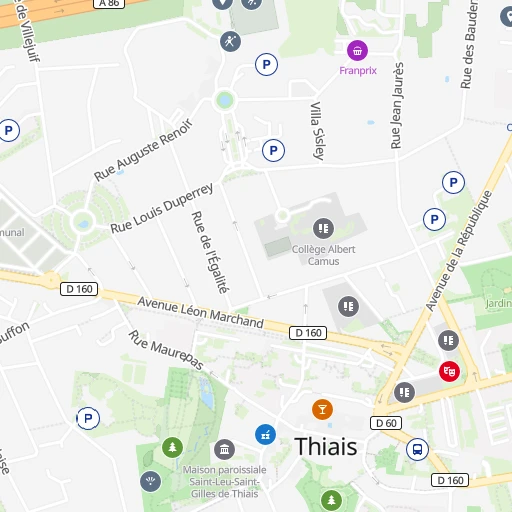
Task: Click the Rue Louis Duperrey street label
Action: (162, 208)
